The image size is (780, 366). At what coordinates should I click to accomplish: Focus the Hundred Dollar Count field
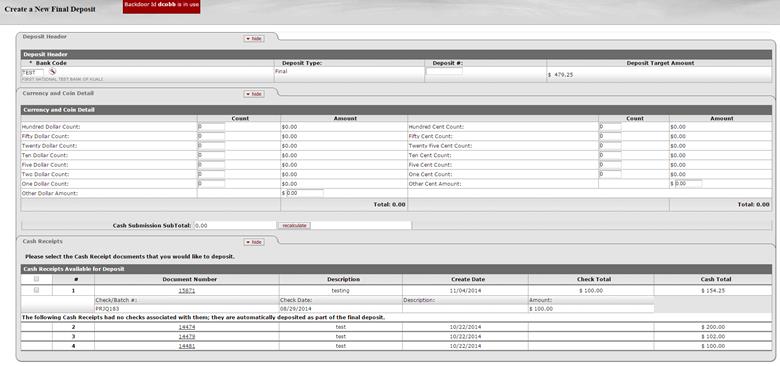[x=211, y=127]
